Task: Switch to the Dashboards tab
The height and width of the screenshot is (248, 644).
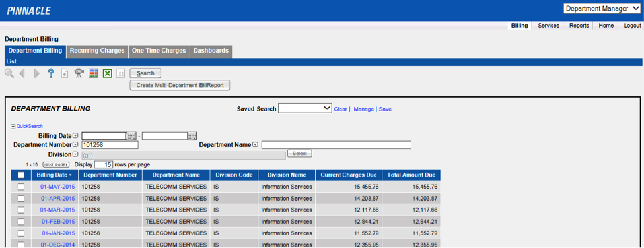Action: tap(211, 51)
